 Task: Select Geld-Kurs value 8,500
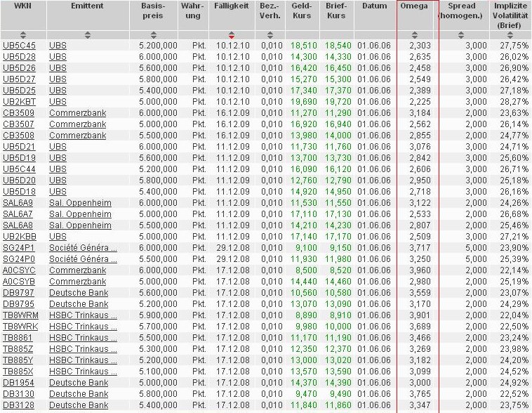click(307, 270)
